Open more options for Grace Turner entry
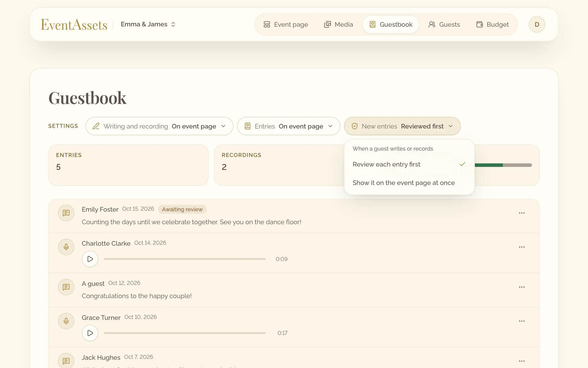This screenshot has height=368, width=588. [x=522, y=321]
